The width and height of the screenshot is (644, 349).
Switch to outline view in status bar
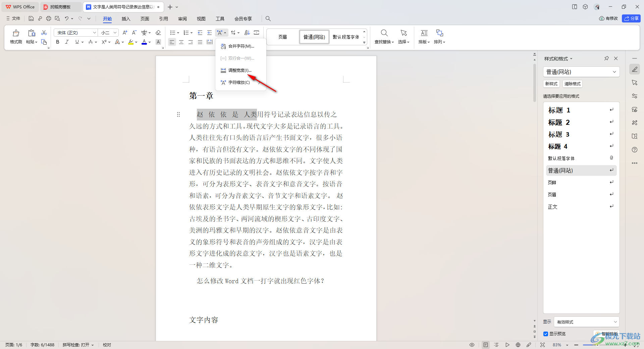[x=496, y=345]
